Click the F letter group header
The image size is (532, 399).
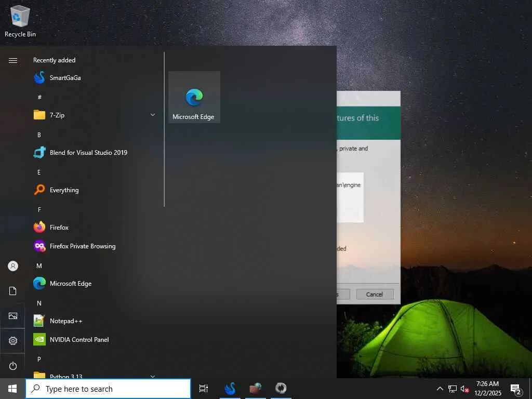point(39,209)
